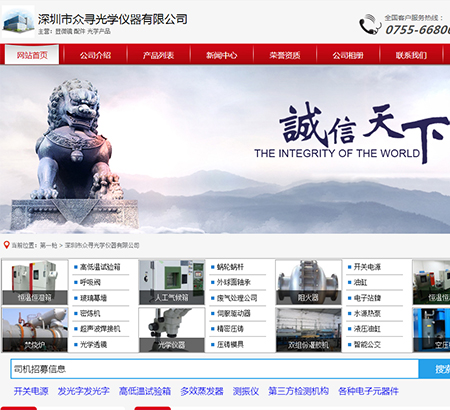Click the telephone hotline icon

[370, 24]
